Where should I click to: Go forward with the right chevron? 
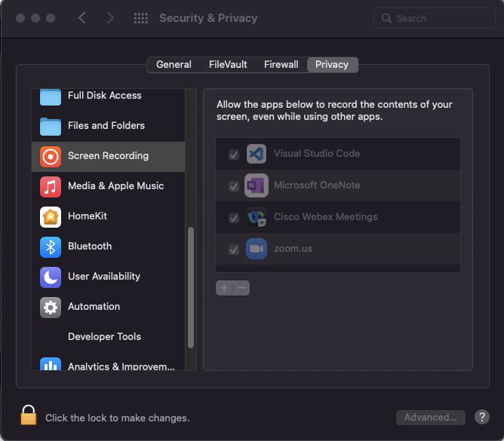click(110, 18)
